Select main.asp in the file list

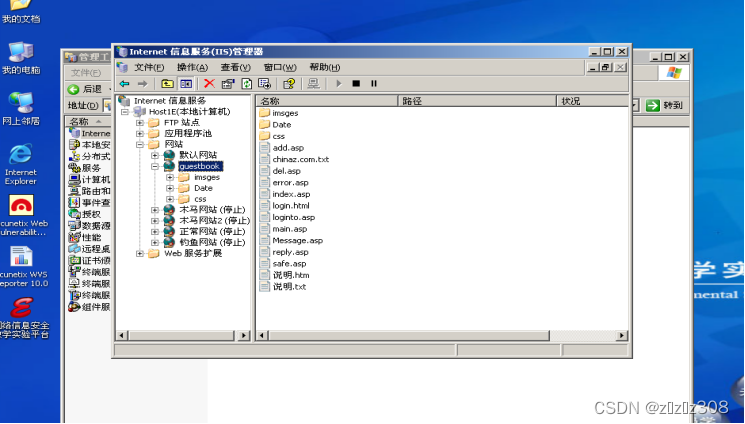click(289, 229)
